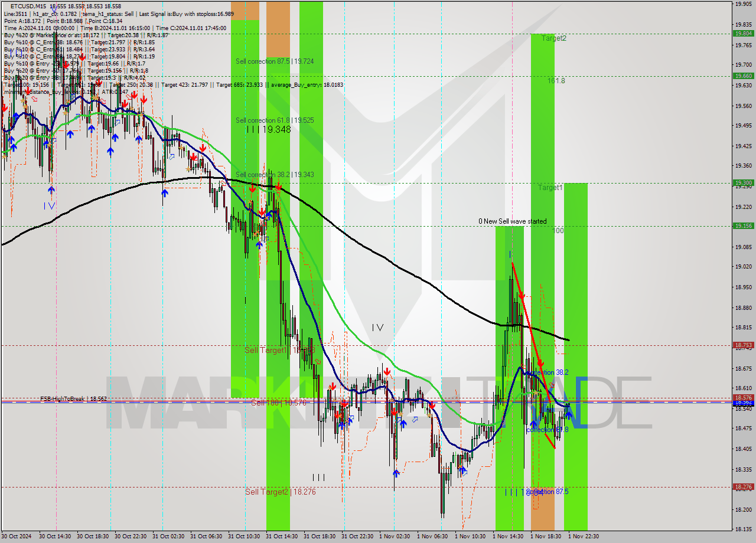Click 'FSB-HighToBreak | 18.562' label
Image resolution: width=756 pixels, height=543 pixels.
click(73, 399)
